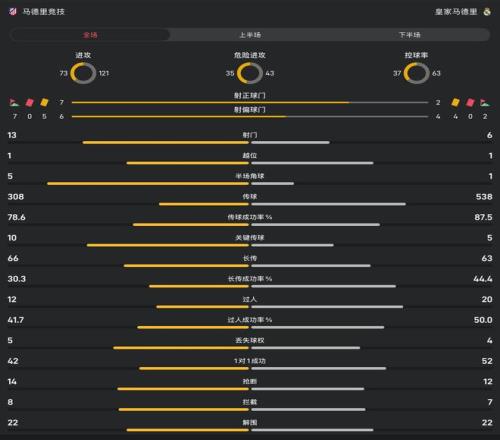This screenshot has width=500, height=440.
Task: Click the Real Madrid club crest
Action: click(487, 12)
